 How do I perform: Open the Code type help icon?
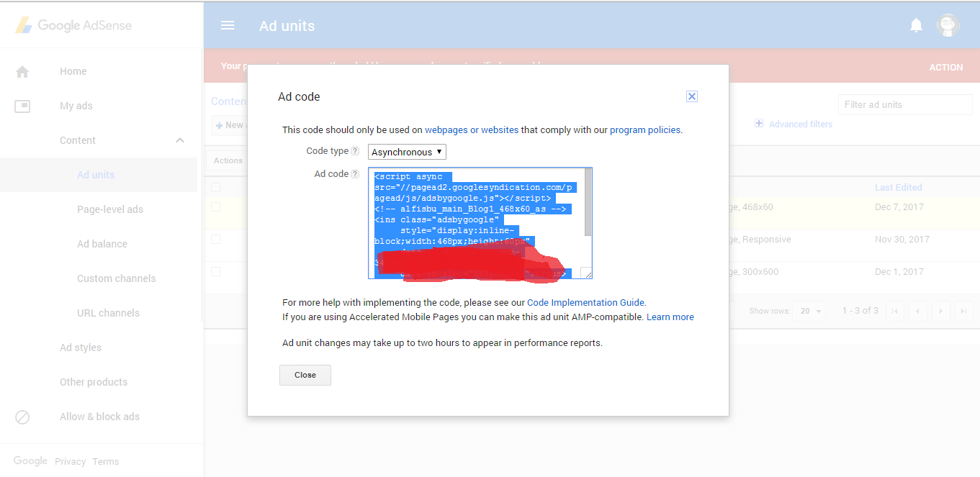355,151
